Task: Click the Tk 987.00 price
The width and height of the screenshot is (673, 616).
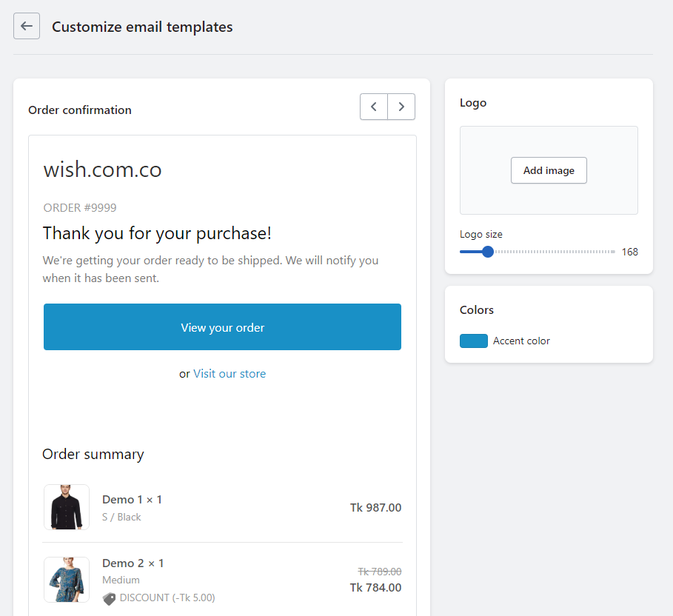Action: [x=375, y=508]
